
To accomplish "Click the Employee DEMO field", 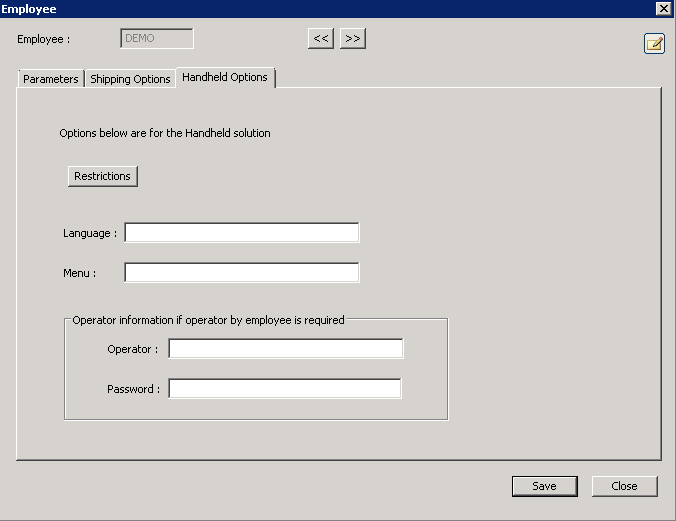I will click(157, 39).
